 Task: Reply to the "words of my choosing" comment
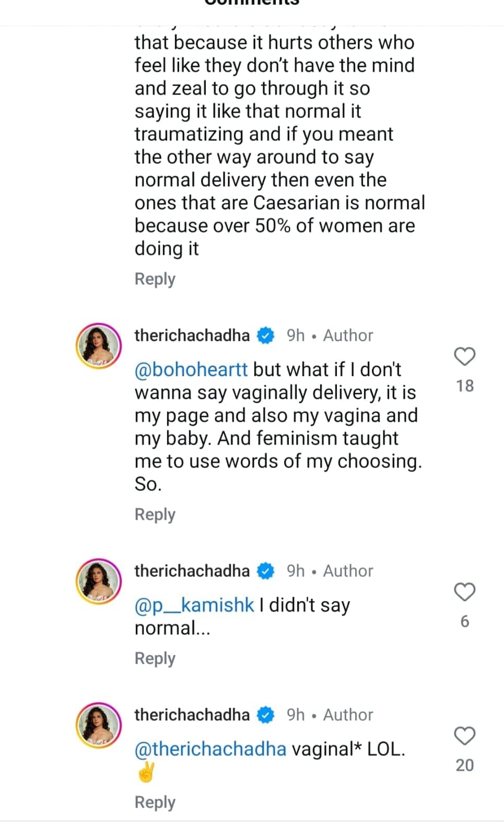click(x=155, y=515)
